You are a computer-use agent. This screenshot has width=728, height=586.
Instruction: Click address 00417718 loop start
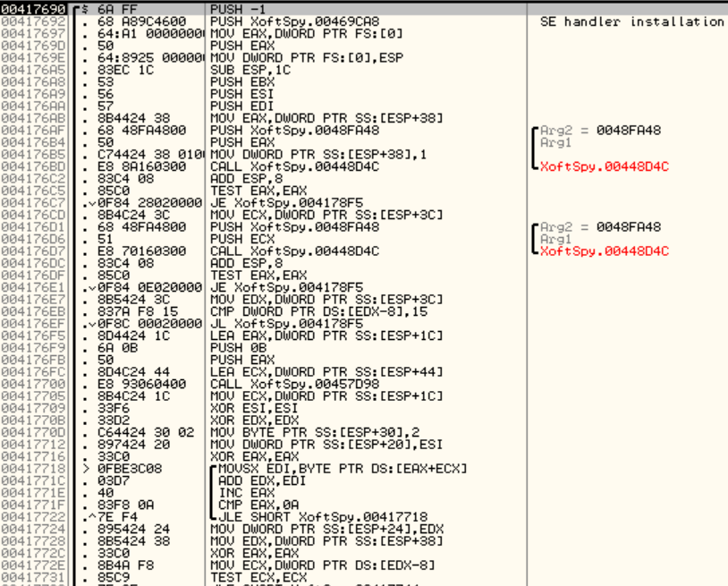tap(33, 468)
